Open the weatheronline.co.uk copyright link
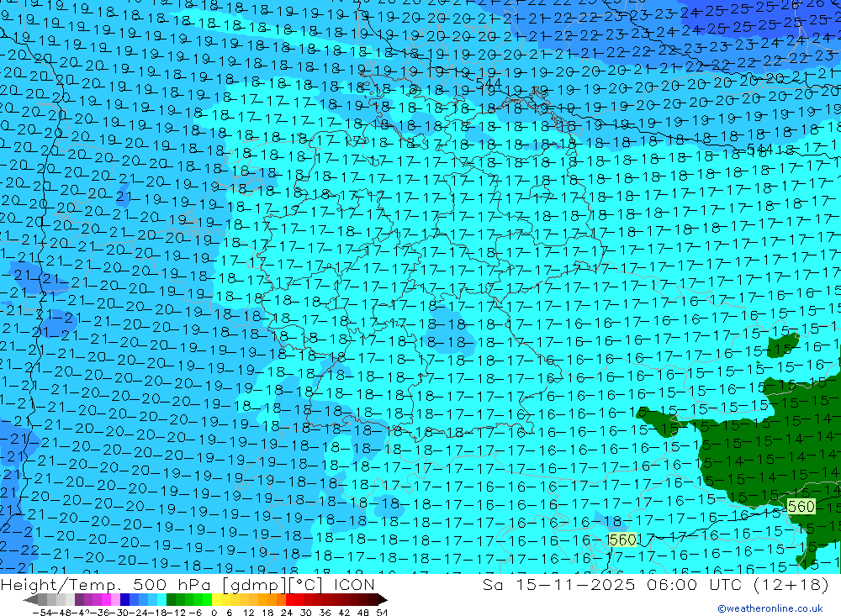The image size is (841, 616). tap(770, 608)
